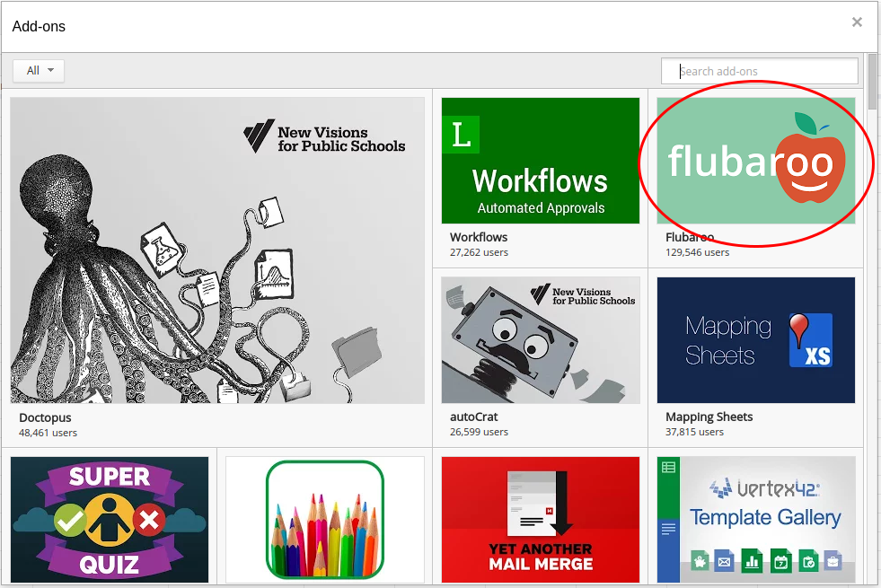The height and width of the screenshot is (588, 881).
Task: Open the Mapping Sheets thumbnail
Action: [x=755, y=340]
